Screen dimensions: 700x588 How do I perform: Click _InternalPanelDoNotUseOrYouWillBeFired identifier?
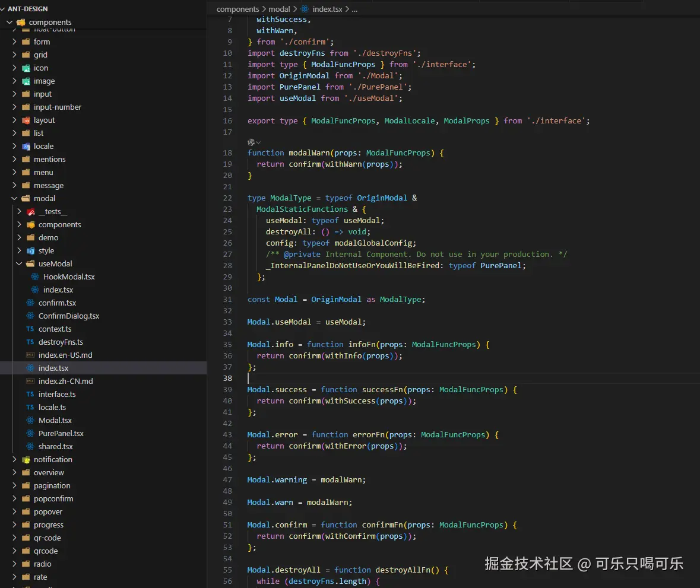click(x=352, y=266)
